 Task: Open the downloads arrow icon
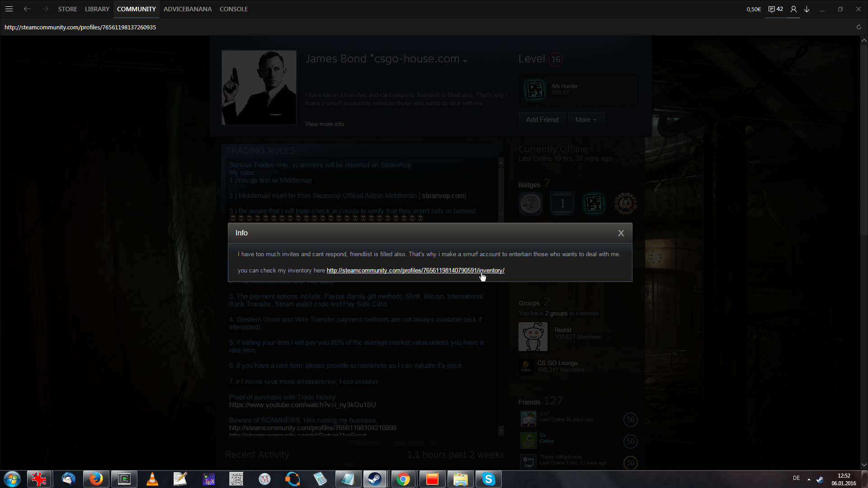click(807, 9)
